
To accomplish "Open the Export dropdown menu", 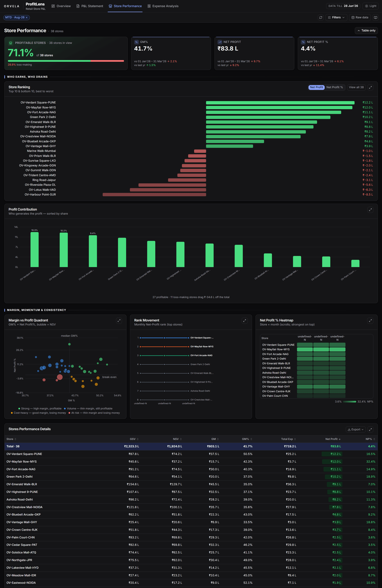I will tap(356, 429).
